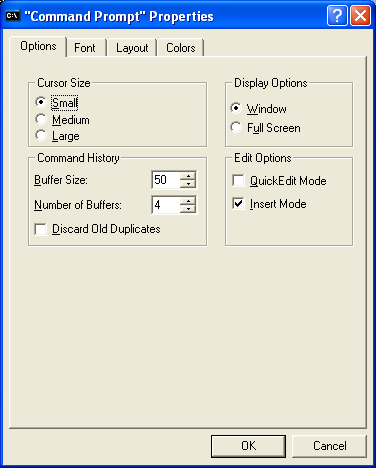
Task: Click the Number of Buffers label text
Action: pyautogui.click(x=78, y=205)
